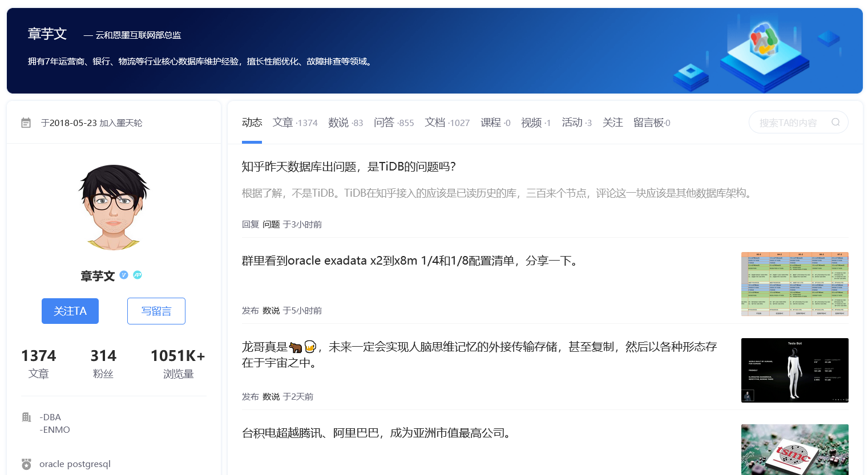This screenshot has width=868, height=475.
Task: Click the 于3小时前 timestamp
Action: pos(302,225)
